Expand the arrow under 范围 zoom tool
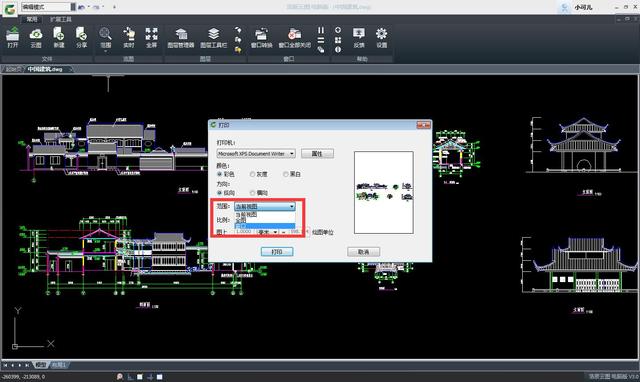Image resolution: width=640 pixels, height=382 pixels. click(105, 51)
